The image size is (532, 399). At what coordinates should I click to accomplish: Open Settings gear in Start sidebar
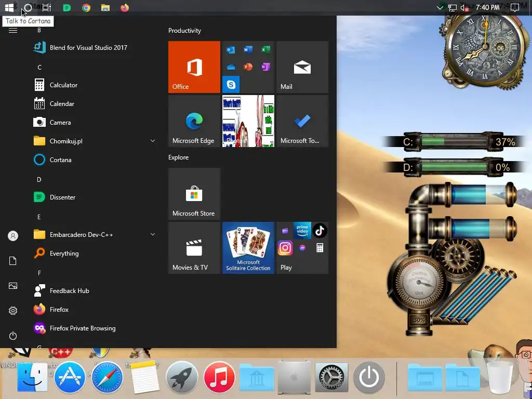tap(13, 311)
